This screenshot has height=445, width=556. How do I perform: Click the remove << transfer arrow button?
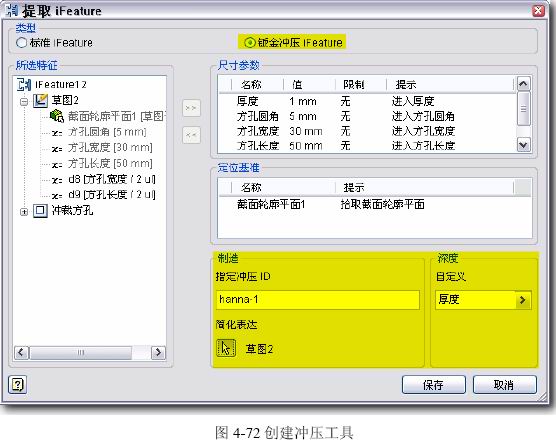point(191,135)
